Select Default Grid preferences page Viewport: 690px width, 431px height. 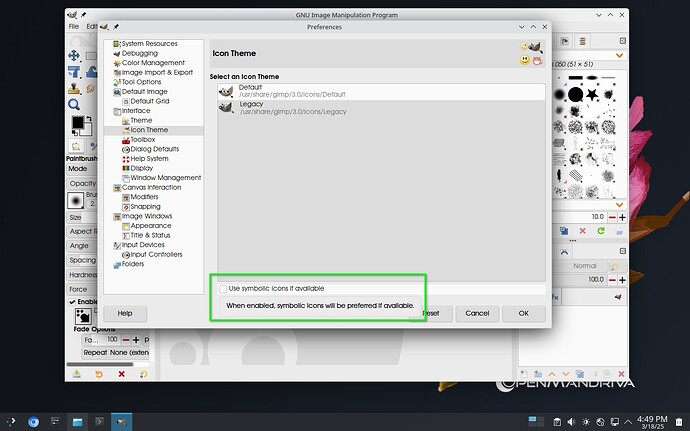(x=150, y=101)
